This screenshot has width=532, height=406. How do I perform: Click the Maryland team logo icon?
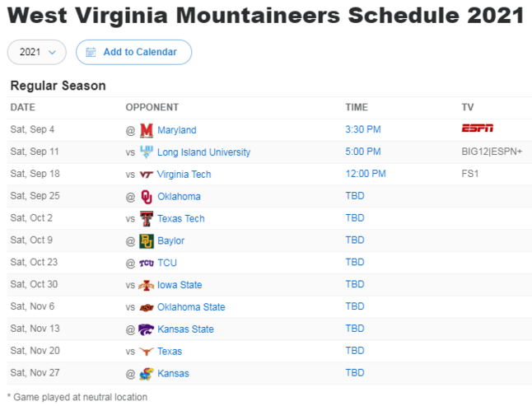(x=147, y=130)
